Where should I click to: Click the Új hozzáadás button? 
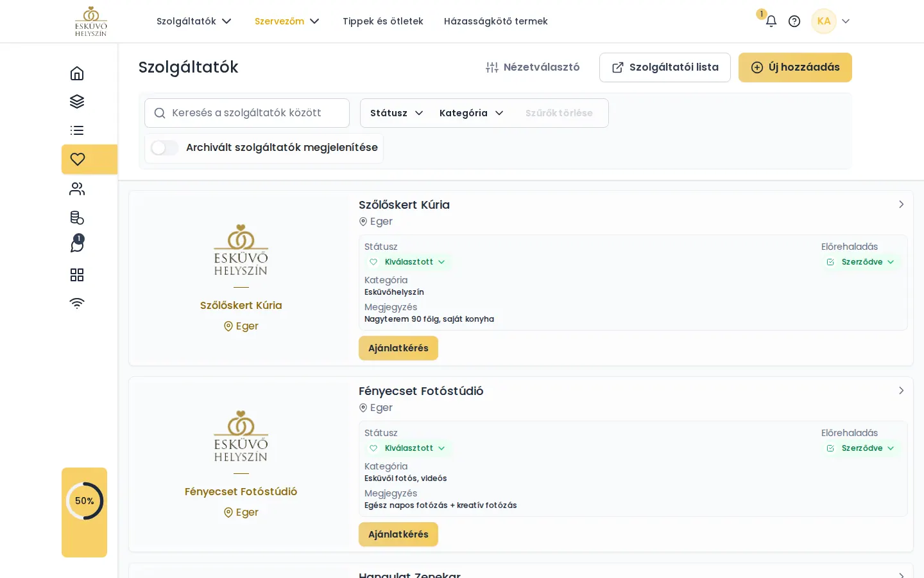pos(795,67)
